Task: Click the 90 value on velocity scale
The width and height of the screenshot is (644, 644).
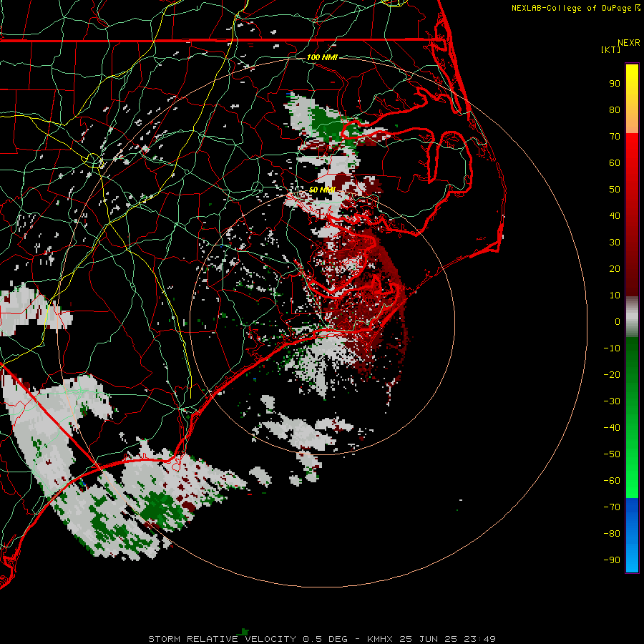Action: (x=615, y=84)
